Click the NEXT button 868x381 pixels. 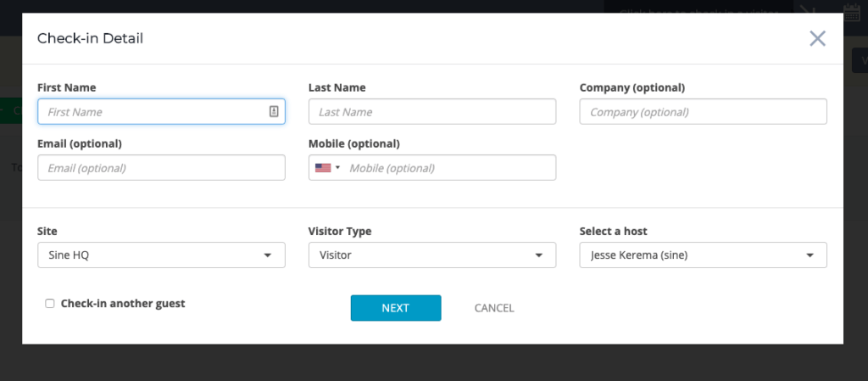pos(396,308)
